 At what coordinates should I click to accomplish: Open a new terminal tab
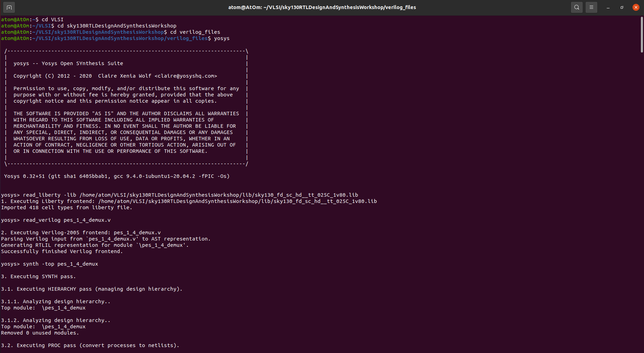9,7
